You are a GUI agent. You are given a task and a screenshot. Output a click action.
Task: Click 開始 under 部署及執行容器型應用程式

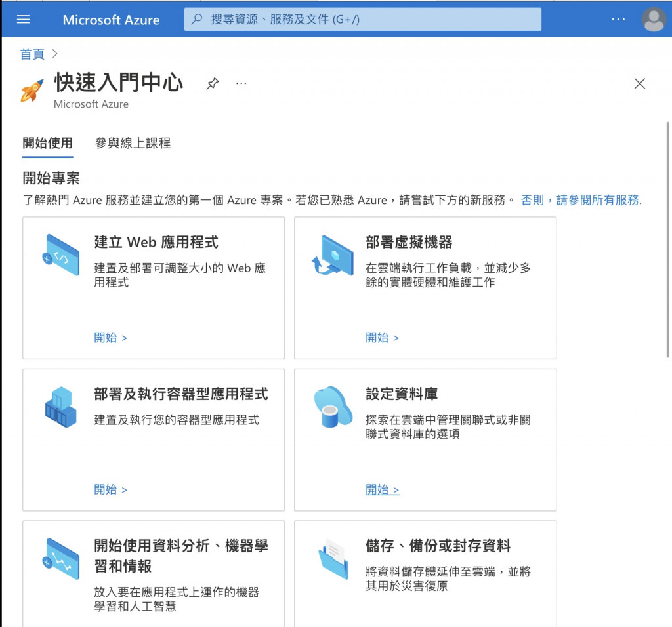click(x=110, y=489)
